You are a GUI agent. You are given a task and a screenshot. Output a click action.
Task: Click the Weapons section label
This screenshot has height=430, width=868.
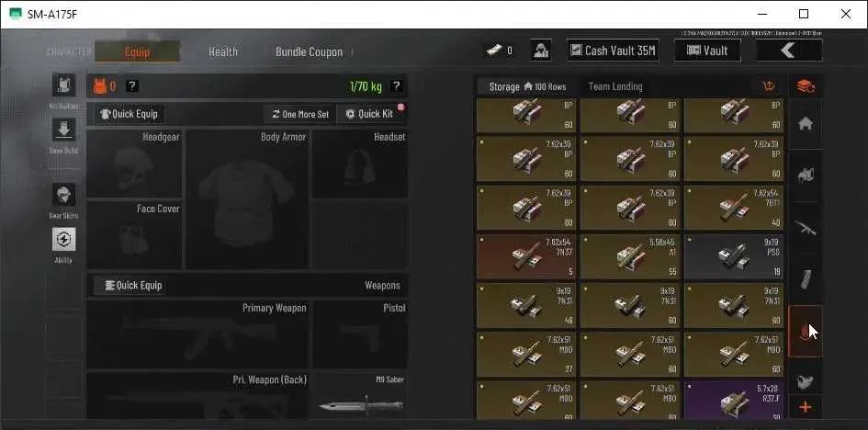[382, 286]
